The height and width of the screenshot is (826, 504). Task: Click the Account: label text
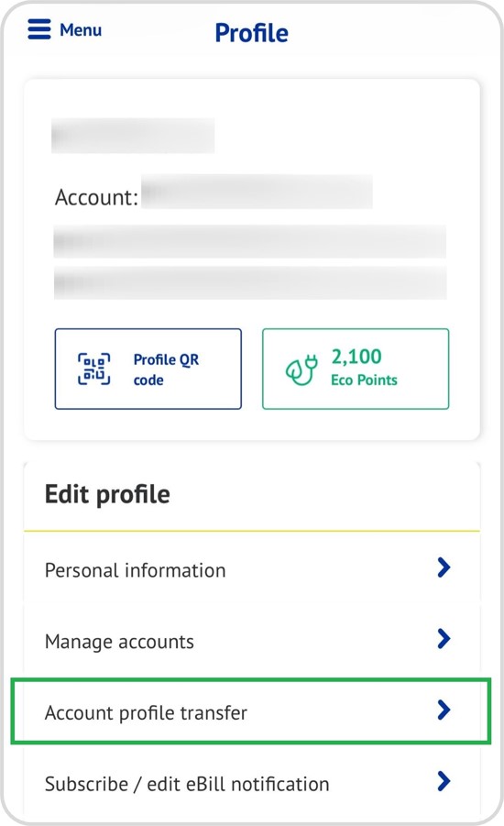pyautogui.click(x=96, y=197)
